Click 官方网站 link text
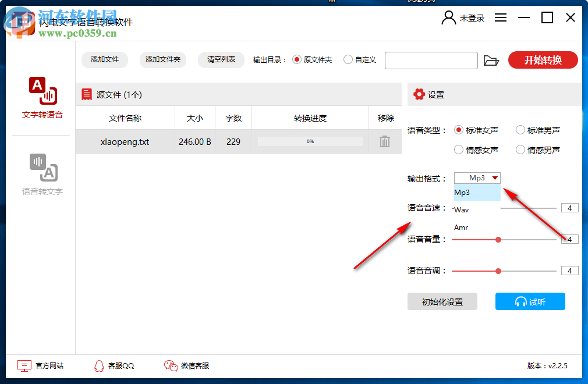Screen dimensions: 588x384 [49, 365]
